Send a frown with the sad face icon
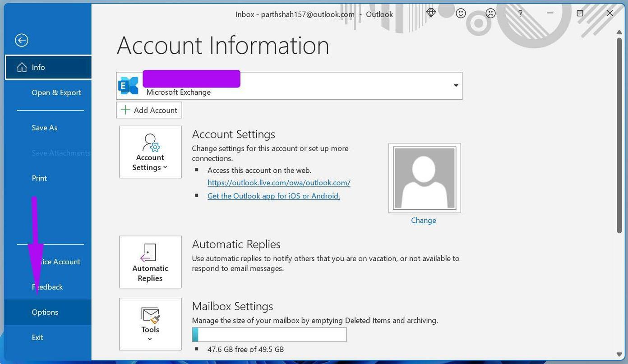Screen dimensions: 628x364 pos(490,14)
